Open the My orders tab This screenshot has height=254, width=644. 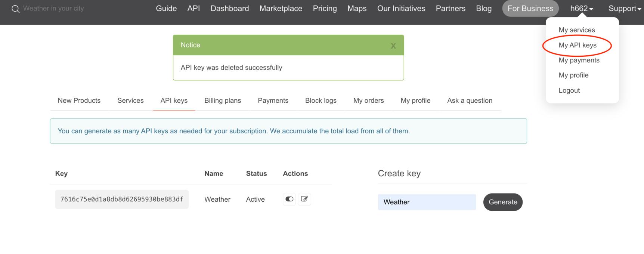(x=369, y=100)
